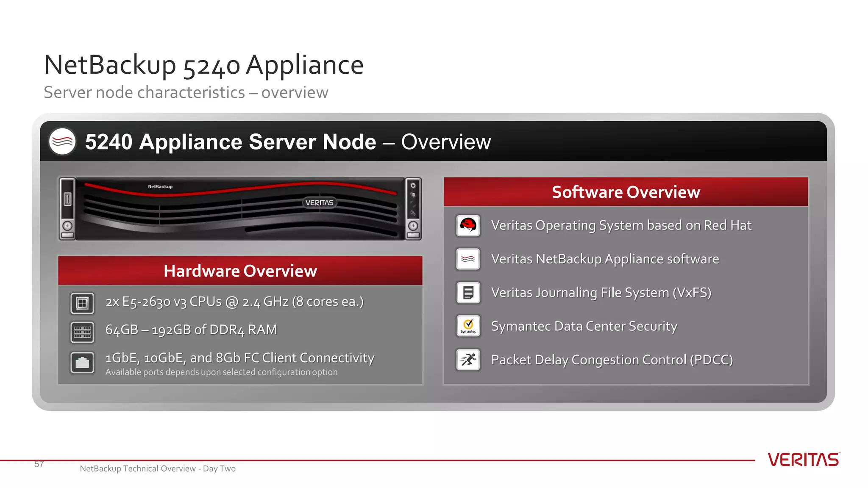The height and width of the screenshot is (488, 868).
Task: Select Symantec Data Center Security text
Action: click(584, 326)
